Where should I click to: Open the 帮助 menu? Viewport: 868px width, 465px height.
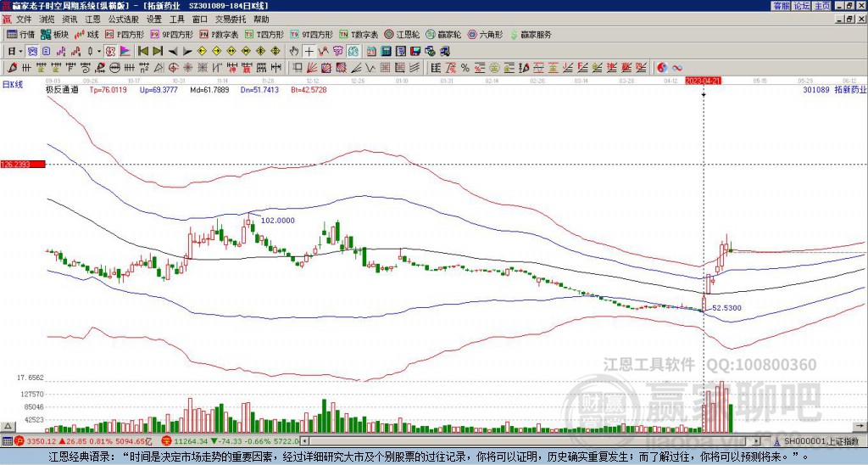point(261,20)
